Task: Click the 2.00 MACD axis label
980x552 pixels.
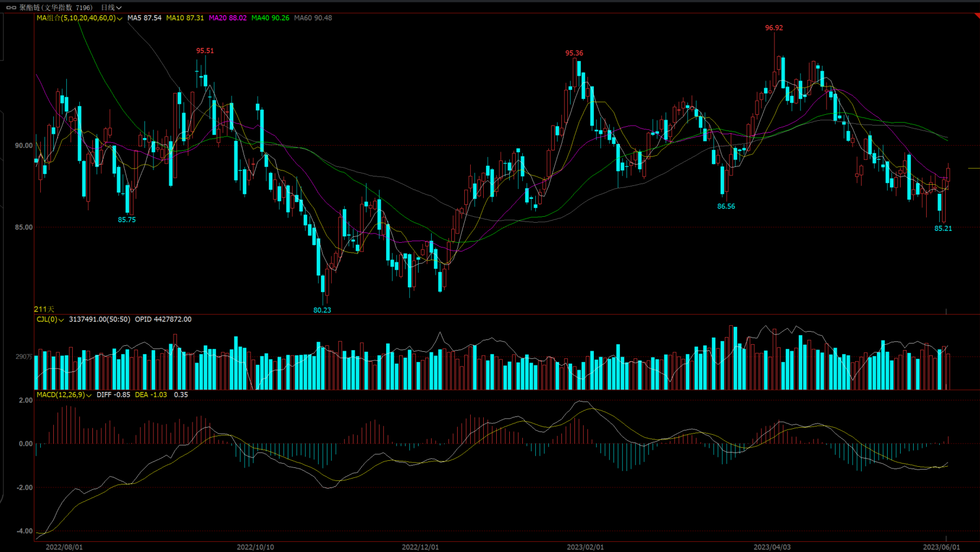Action: [26, 400]
